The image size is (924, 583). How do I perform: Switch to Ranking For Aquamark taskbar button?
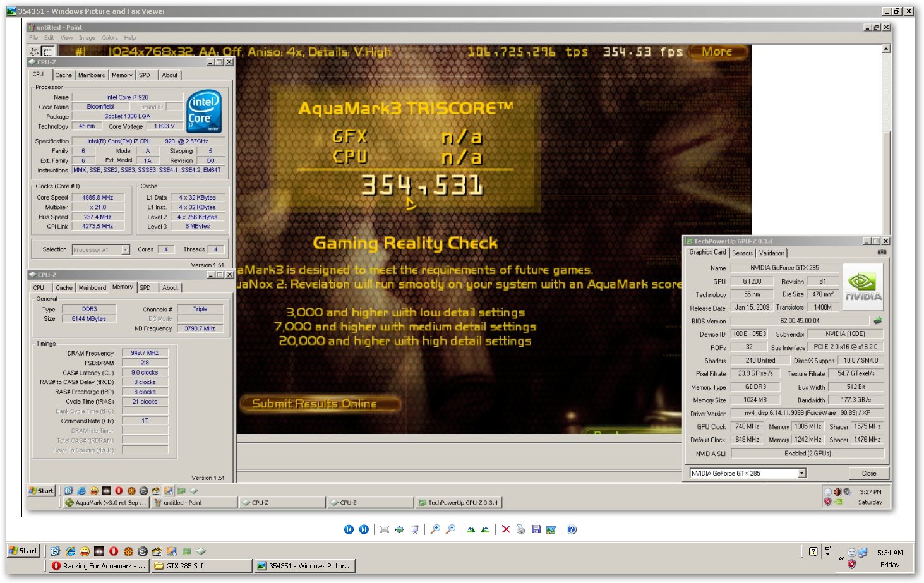(99, 566)
